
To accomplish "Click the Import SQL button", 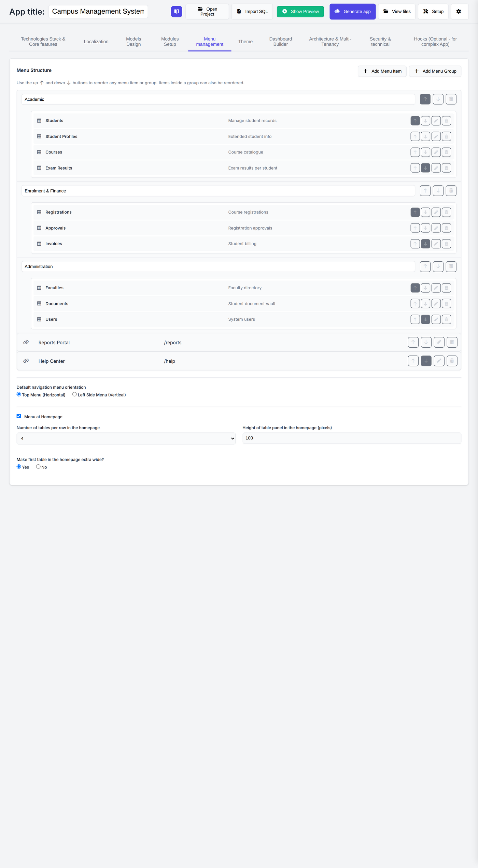I will pyautogui.click(x=252, y=12).
